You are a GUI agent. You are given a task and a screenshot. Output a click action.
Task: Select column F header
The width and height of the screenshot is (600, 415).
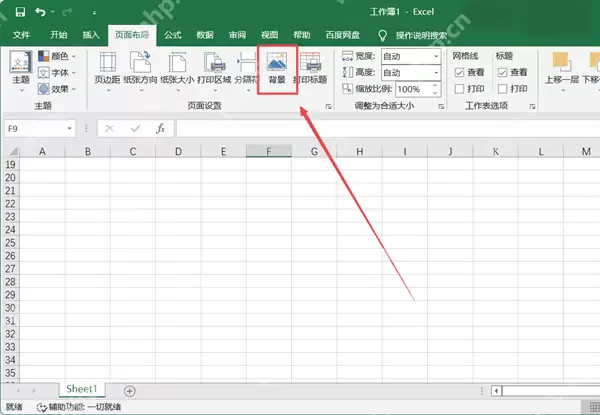click(x=269, y=151)
